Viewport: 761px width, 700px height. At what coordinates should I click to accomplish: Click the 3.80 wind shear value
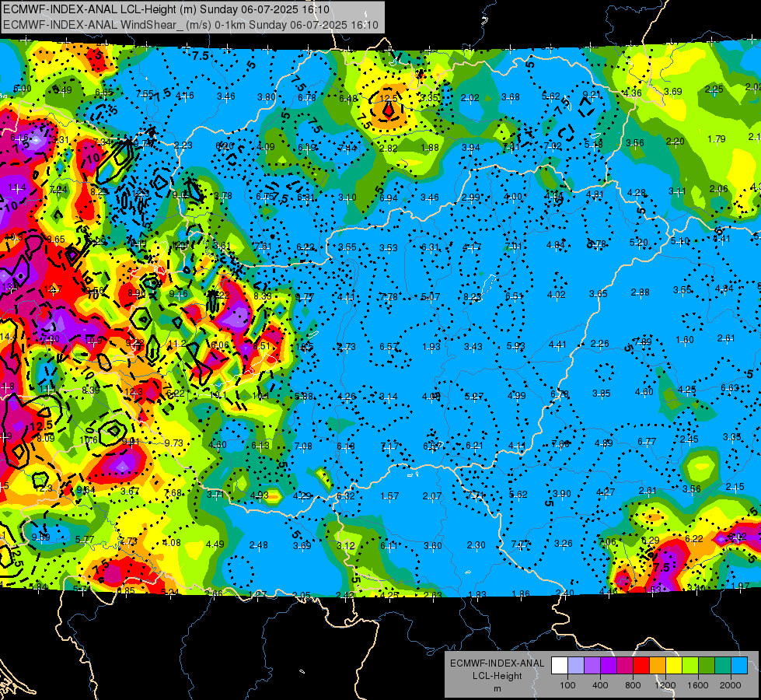click(267, 96)
